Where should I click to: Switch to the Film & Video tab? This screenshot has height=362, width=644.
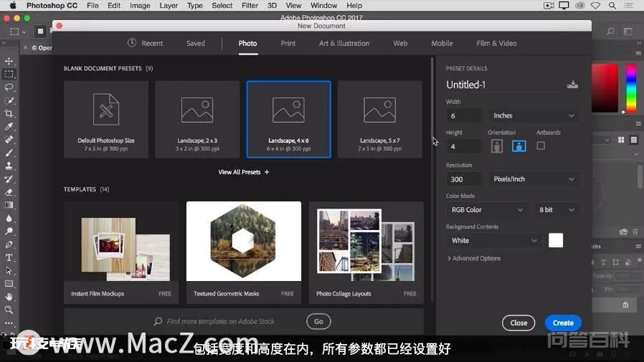point(496,43)
